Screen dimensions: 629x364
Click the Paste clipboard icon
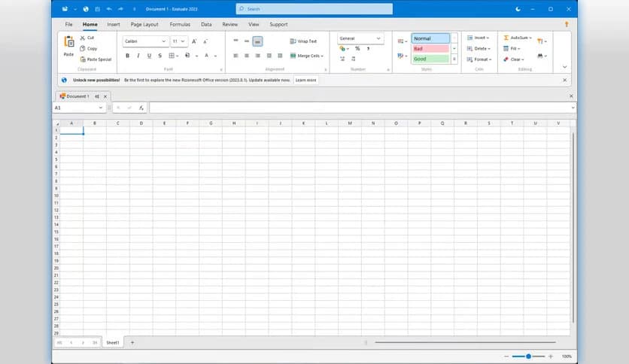(x=69, y=41)
